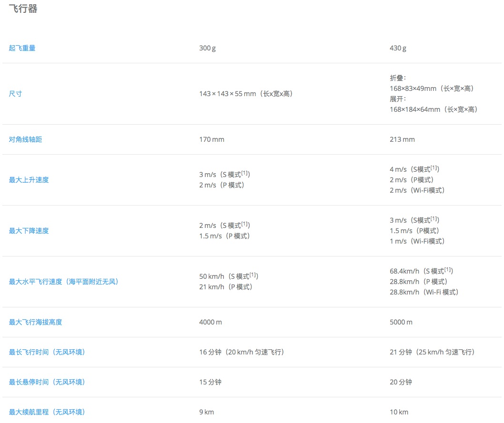This screenshot has height=423, width=504.
Task: Open 最大水平飞行速度（海平面附近无风） link
Action: pyautogui.click(x=64, y=282)
